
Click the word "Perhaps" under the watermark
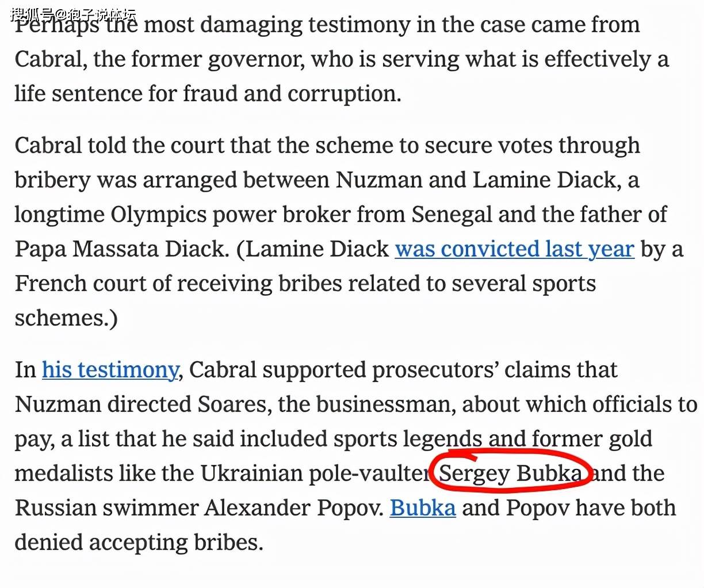point(58,25)
